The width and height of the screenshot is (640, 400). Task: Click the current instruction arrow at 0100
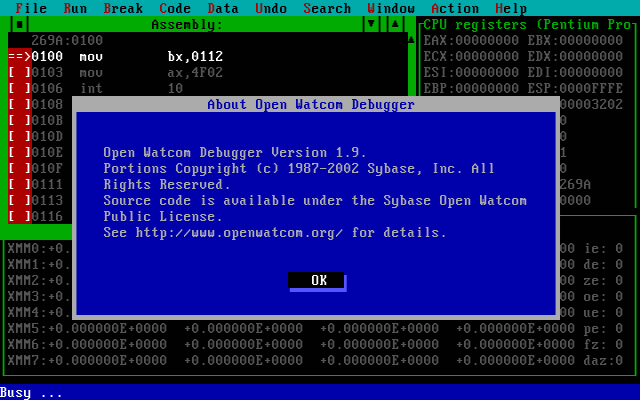20,56
